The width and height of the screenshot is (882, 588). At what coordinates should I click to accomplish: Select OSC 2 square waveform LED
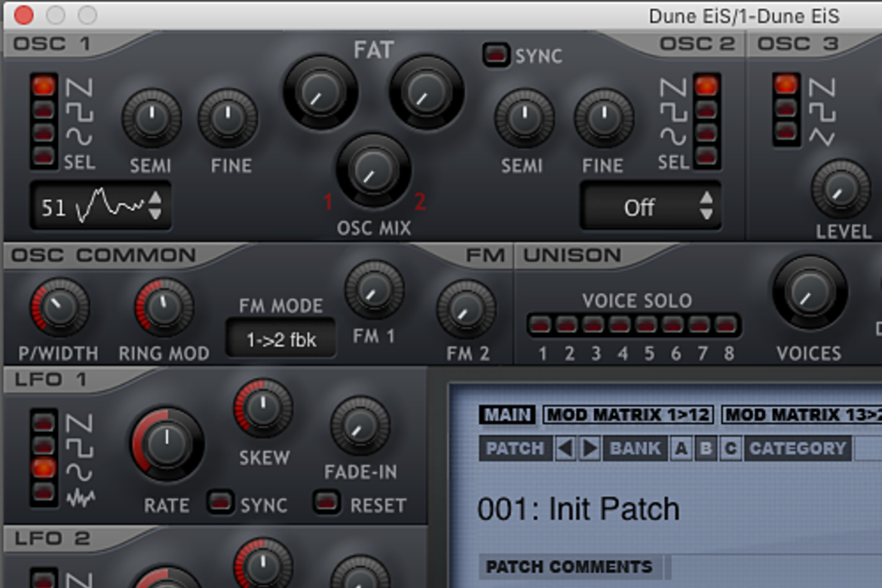click(706, 109)
